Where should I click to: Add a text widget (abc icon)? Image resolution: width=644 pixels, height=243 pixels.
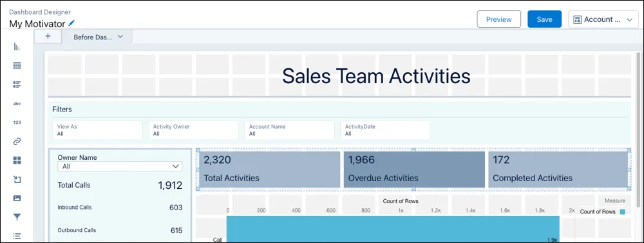pyautogui.click(x=17, y=104)
